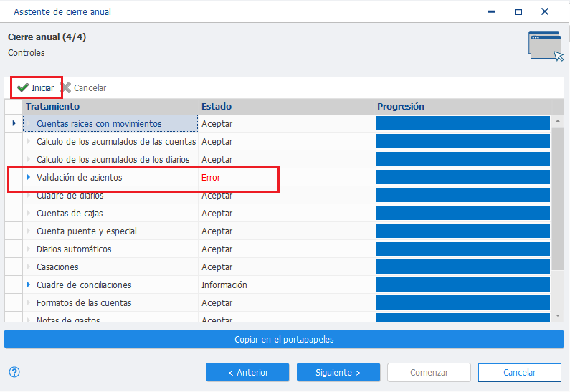
Task: Click Aceptar status of Casaciones
Action: (x=217, y=267)
